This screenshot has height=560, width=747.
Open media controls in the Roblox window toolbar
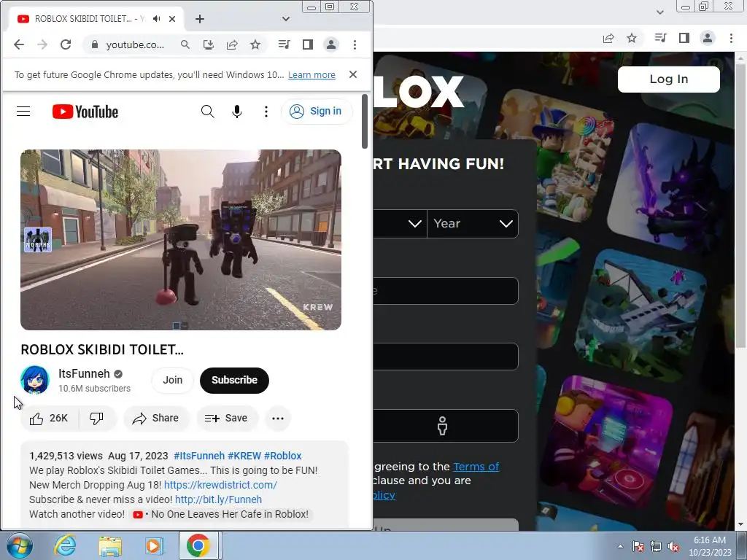660,38
